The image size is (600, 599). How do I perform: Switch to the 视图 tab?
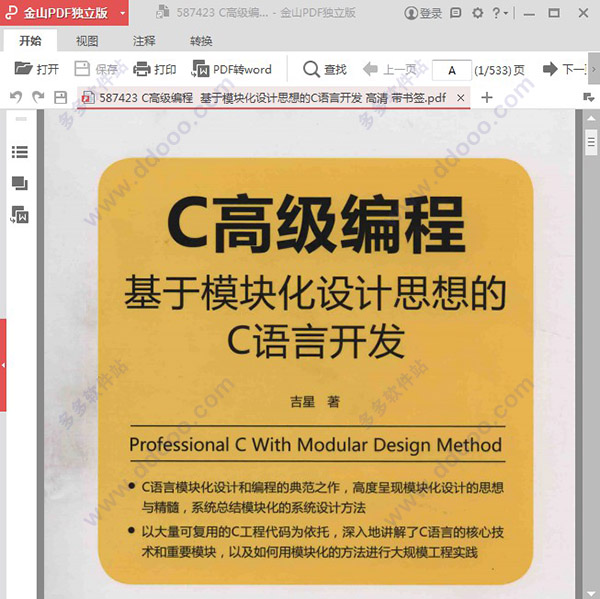(x=87, y=41)
